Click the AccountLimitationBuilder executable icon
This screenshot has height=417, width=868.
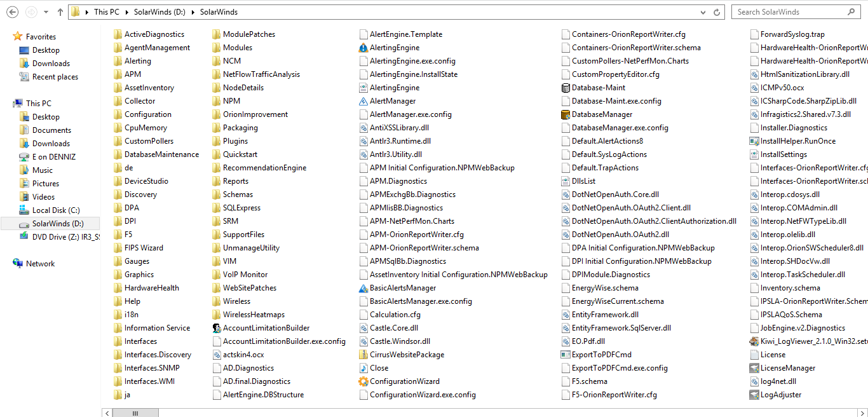tap(217, 328)
